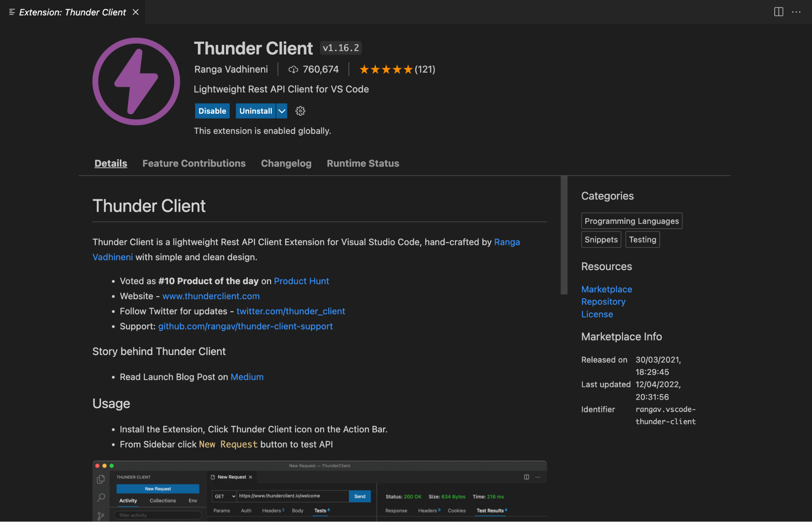
Task: Expand the Uninstall dropdown arrow
Action: 281,111
